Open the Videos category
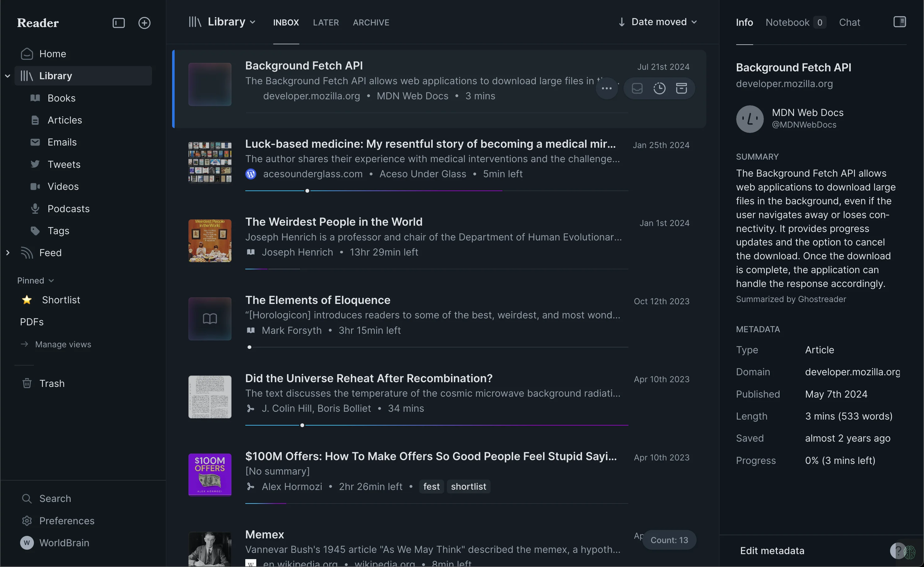Viewport: 924px width, 567px height. click(x=63, y=186)
